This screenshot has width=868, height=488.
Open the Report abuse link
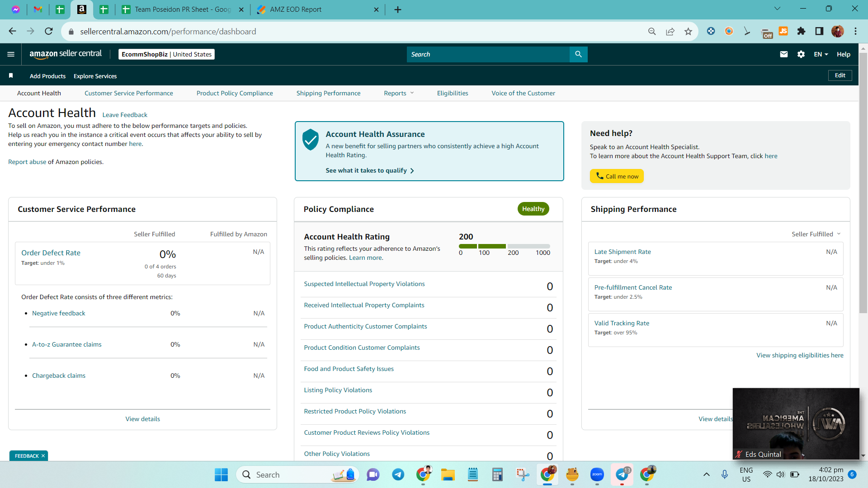coord(27,162)
